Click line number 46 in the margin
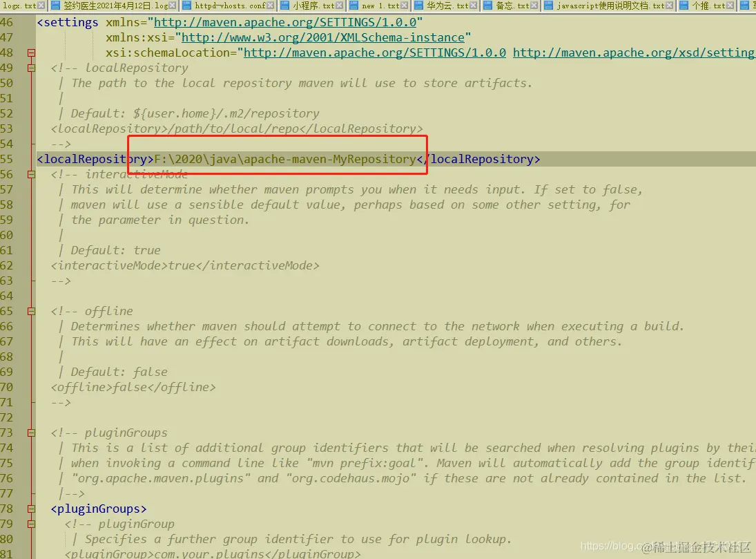This screenshot has height=559, width=756. point(7,23)
